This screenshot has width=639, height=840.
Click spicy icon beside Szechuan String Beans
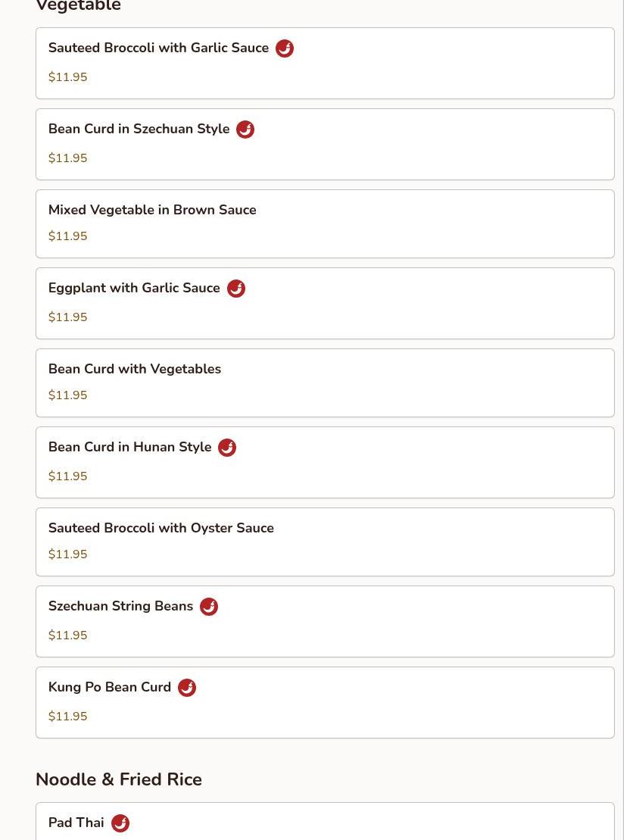209,607
